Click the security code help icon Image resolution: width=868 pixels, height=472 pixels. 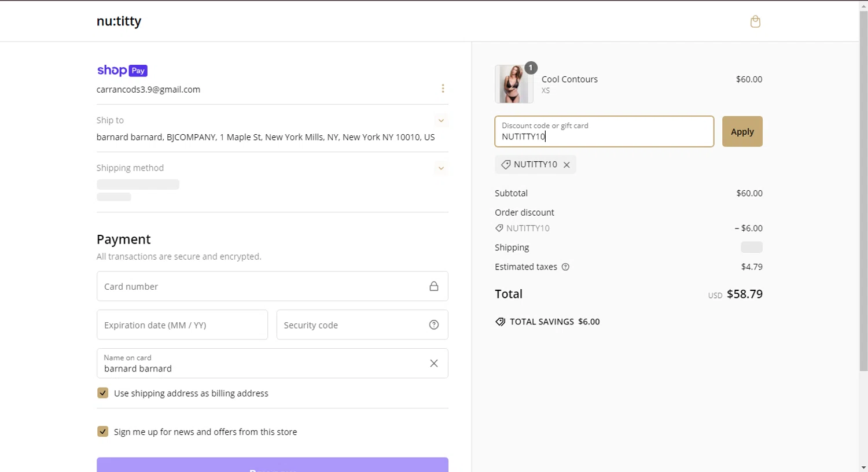[x=433, y=325]
